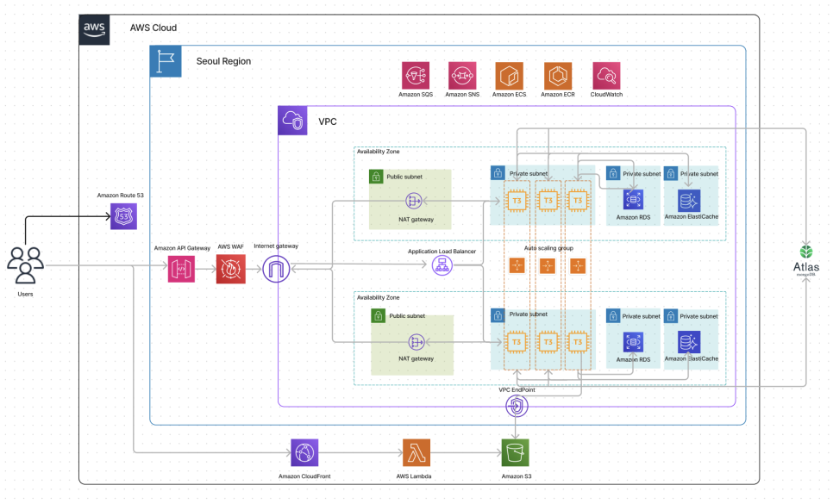This screenshot has width=833, height=504.
Task: Click the Amazon CloudFront icon
Action: point(304,453)
